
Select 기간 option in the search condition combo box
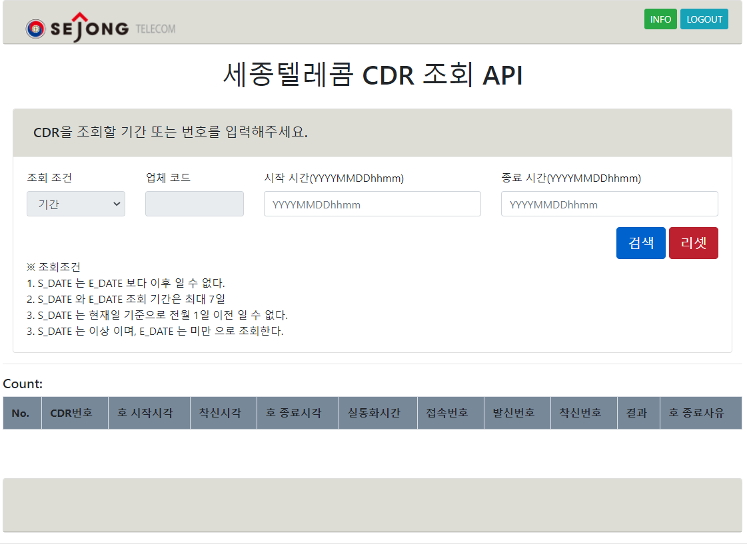[75, 204]
